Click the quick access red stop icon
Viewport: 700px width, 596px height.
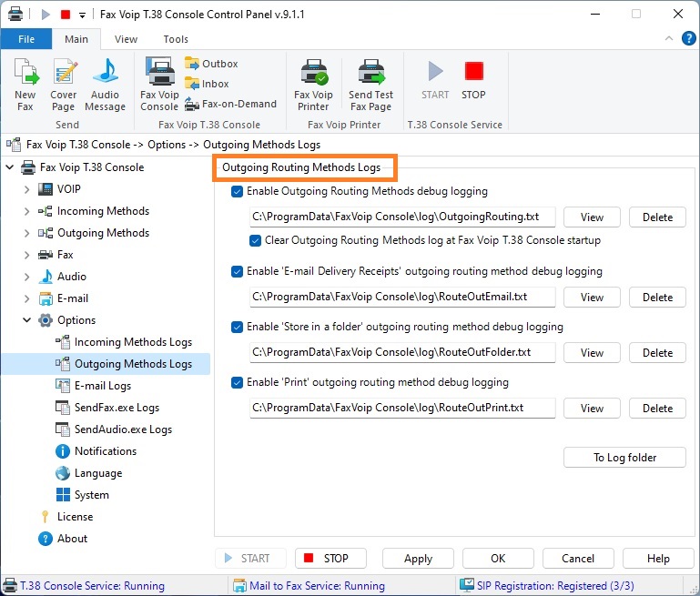click(x=66, y=15)
